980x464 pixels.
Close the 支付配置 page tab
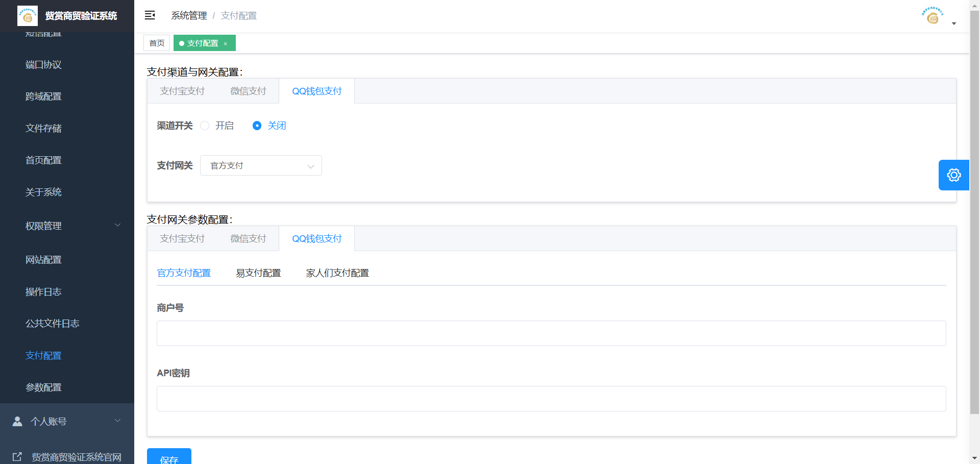pos(225,44)
